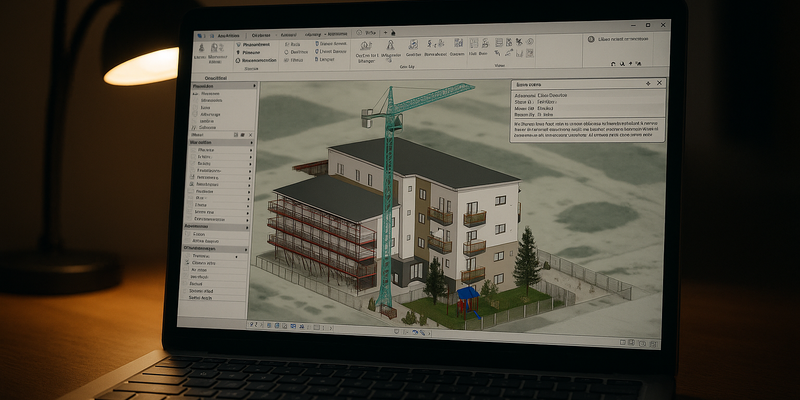Collapse the third sidebar section via its header arrow
The image size is (800, 400).
[x=247, y=226]
